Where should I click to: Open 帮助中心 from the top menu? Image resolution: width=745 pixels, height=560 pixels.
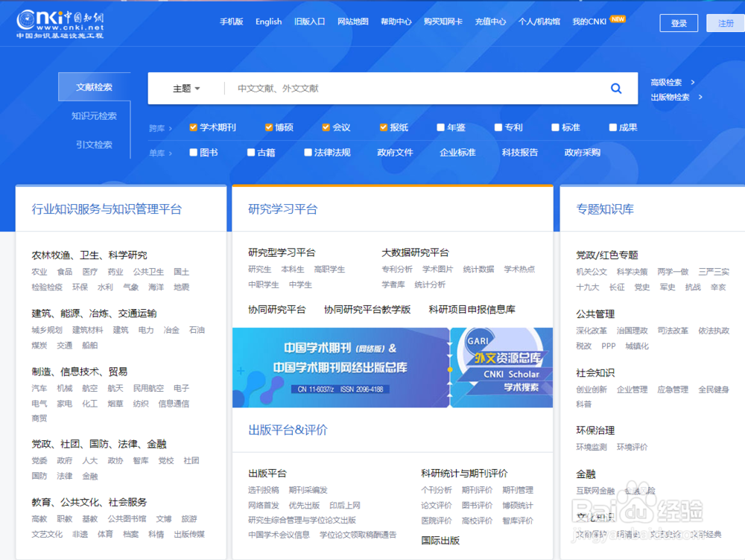coord(396,21)
